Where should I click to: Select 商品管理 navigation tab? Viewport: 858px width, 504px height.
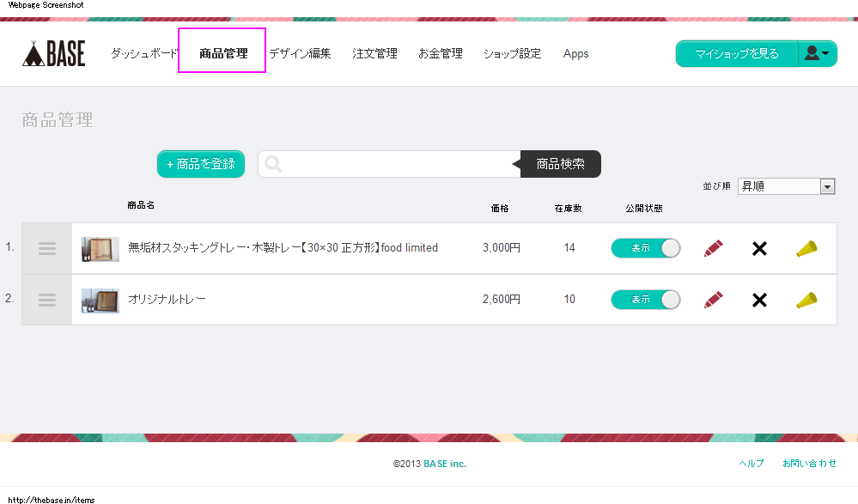point(223,53)
